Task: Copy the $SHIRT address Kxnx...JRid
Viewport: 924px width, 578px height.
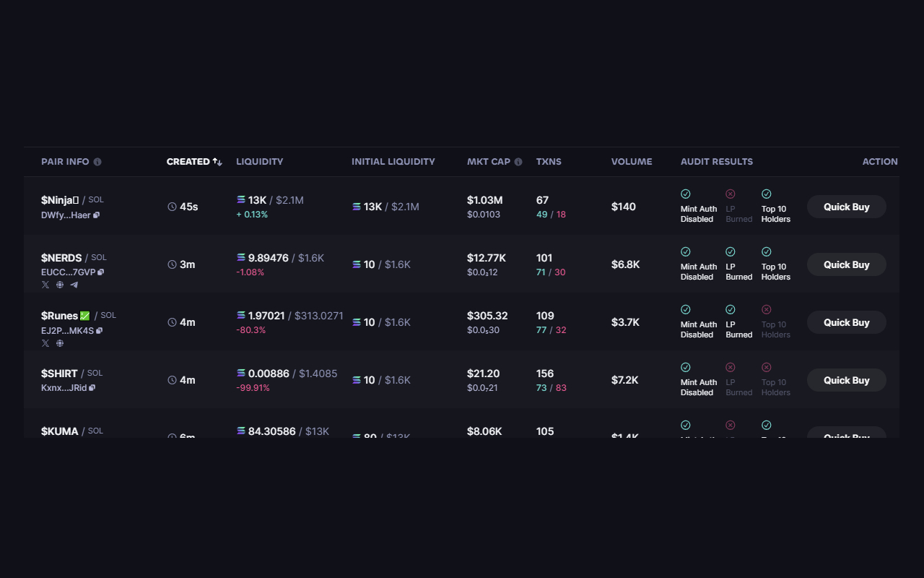Action: pos(92,388)
